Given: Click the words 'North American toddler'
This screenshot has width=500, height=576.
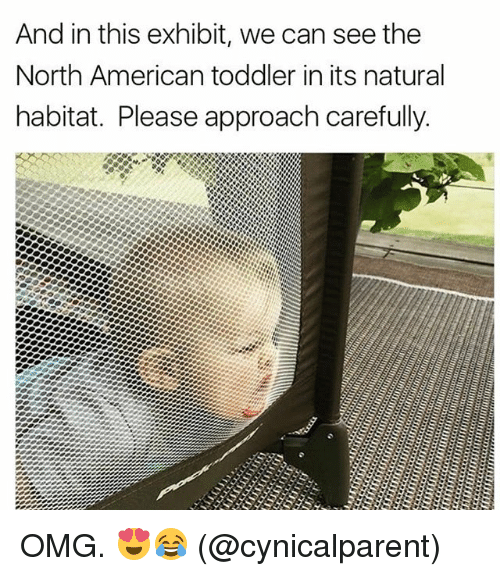Looking at the screenshot, I should pyautogui.click(x=155, y=76).
